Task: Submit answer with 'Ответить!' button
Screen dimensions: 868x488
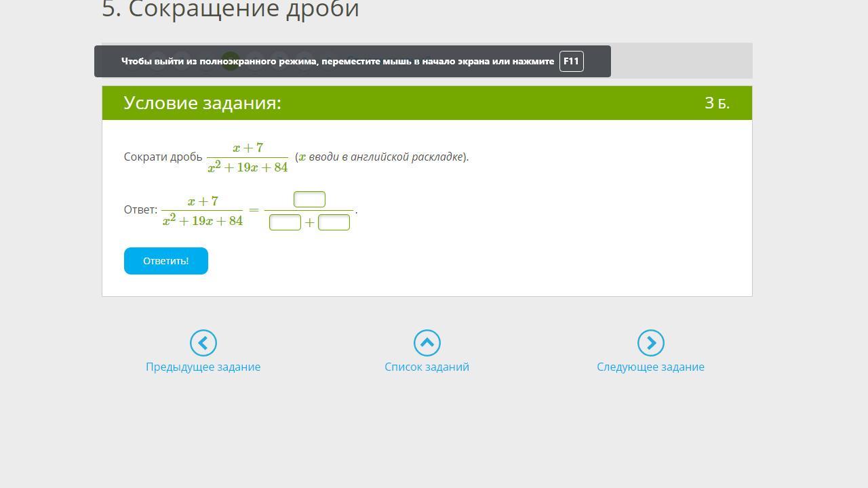Action: [166, 261]
